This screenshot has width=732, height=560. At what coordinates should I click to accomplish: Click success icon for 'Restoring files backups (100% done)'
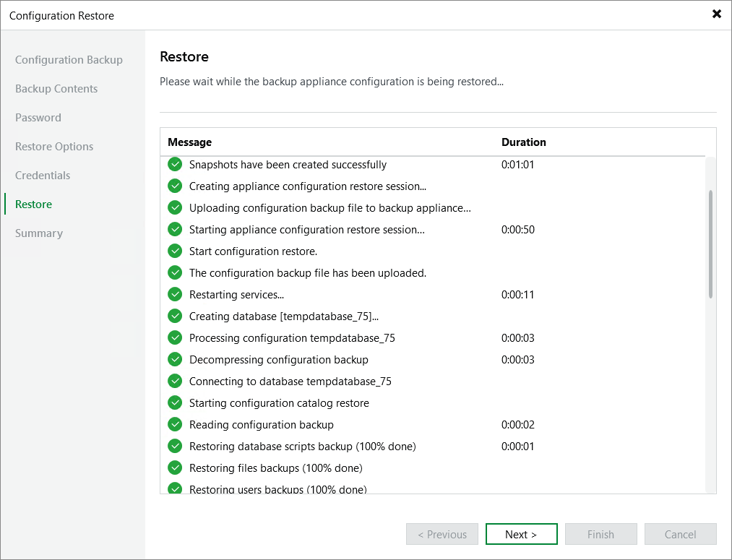click(x=175, y=468)
